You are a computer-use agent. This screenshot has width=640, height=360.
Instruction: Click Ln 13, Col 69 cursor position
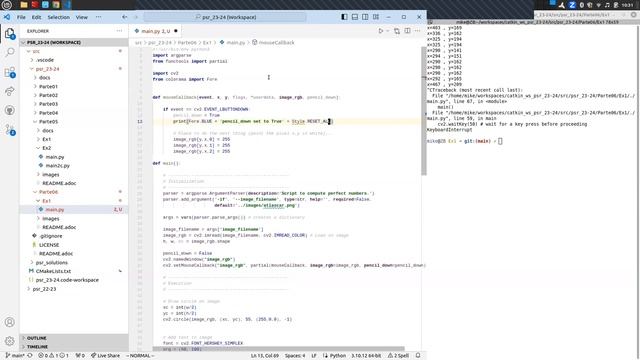(264, 356)
